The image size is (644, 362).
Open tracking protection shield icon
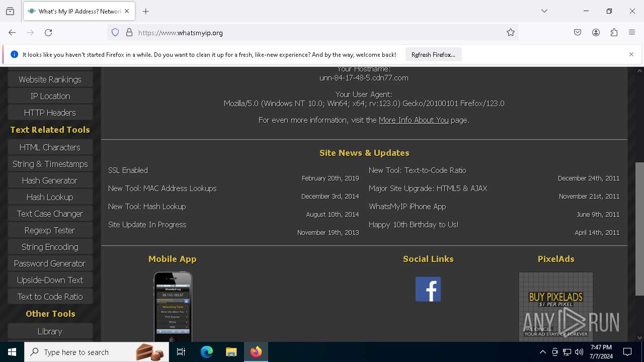[x=115, y=33]
